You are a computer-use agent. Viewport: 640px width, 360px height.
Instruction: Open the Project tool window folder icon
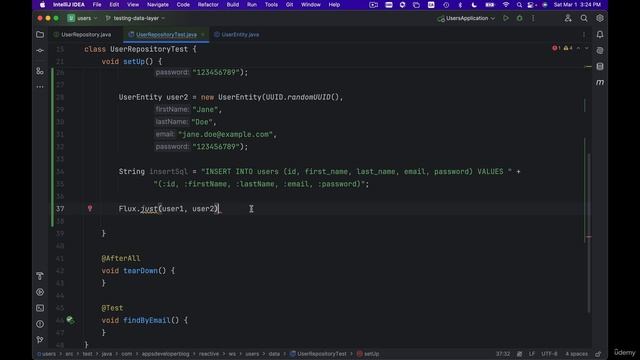[40, 35]
